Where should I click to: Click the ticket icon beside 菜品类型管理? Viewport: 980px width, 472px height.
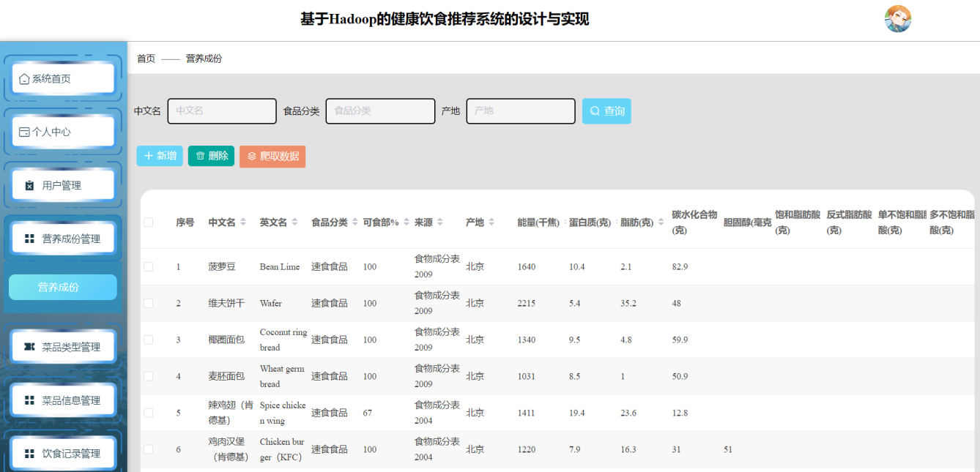[29, 347]
